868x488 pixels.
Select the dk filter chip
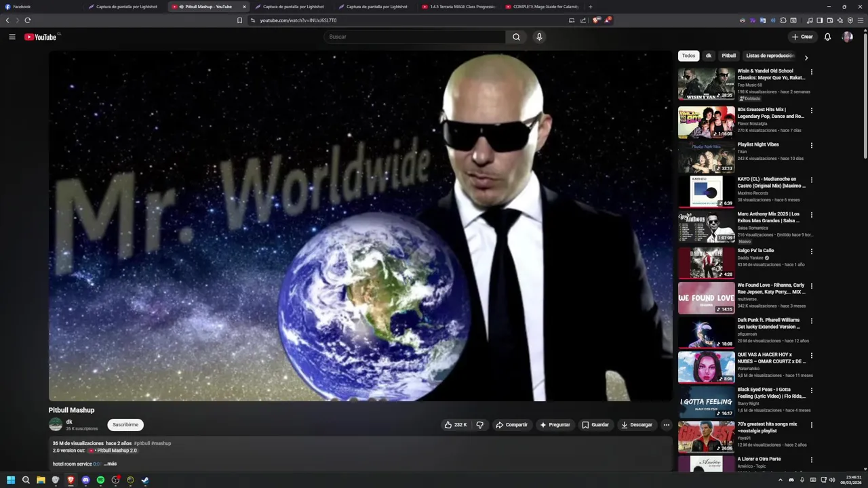[709, 56]
